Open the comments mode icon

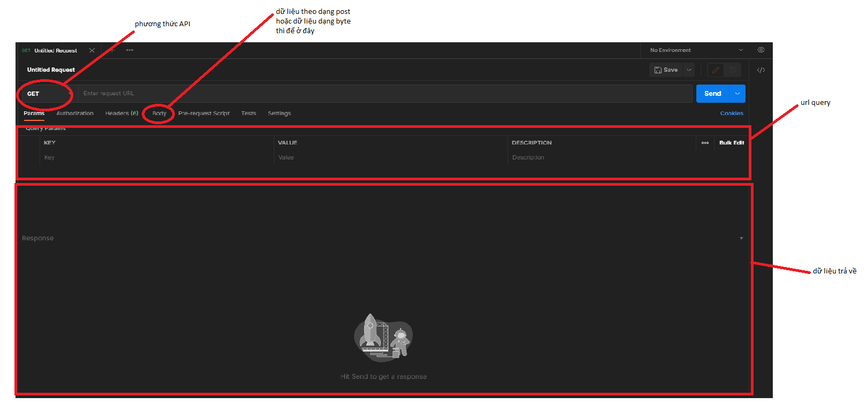point(732,70)
